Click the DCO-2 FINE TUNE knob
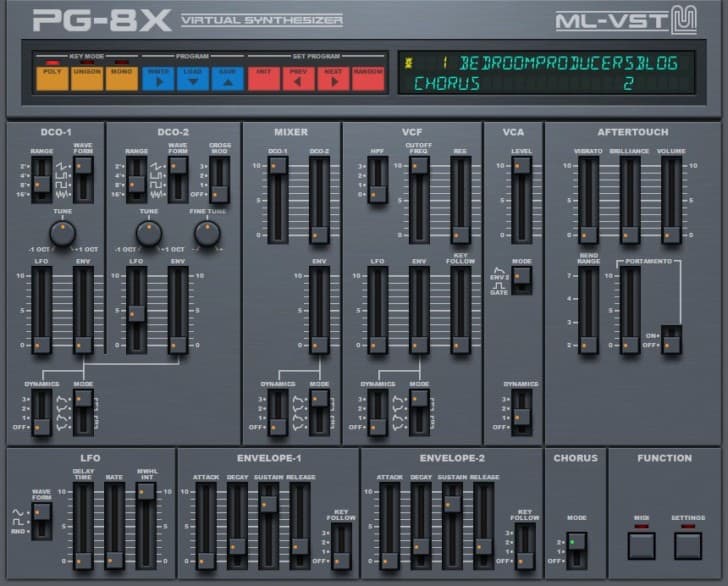Viewport: 728px width, 586px height. pyautogui.click(x=207, y=233)
